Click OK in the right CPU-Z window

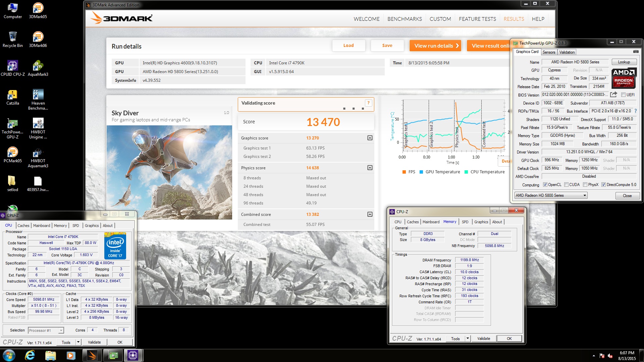(509, 339)
